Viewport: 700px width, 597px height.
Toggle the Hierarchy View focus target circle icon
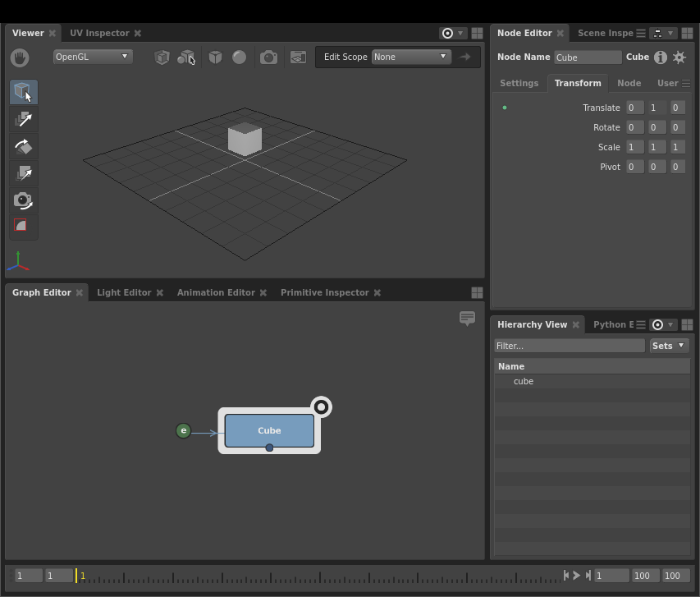(657, 325)
